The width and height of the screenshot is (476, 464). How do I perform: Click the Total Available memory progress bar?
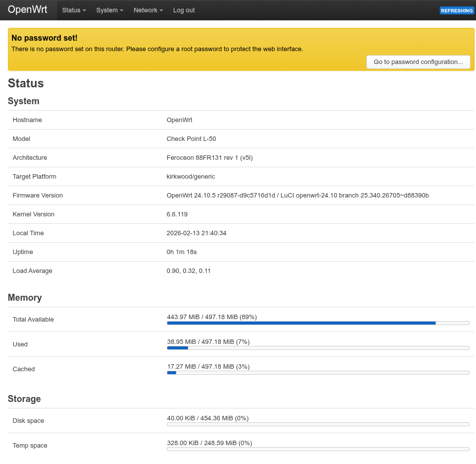click(x=318, y=323)
